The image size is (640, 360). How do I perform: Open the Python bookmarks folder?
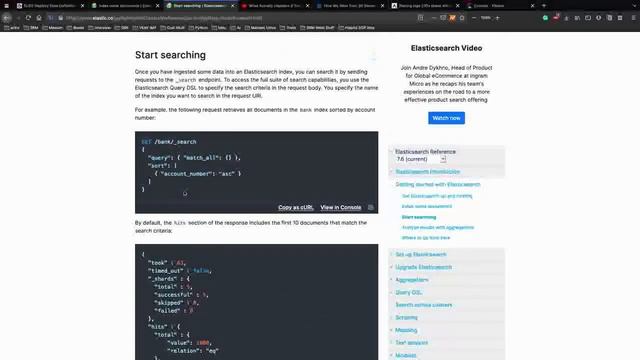pyautogui.click(x=198, y=28)
